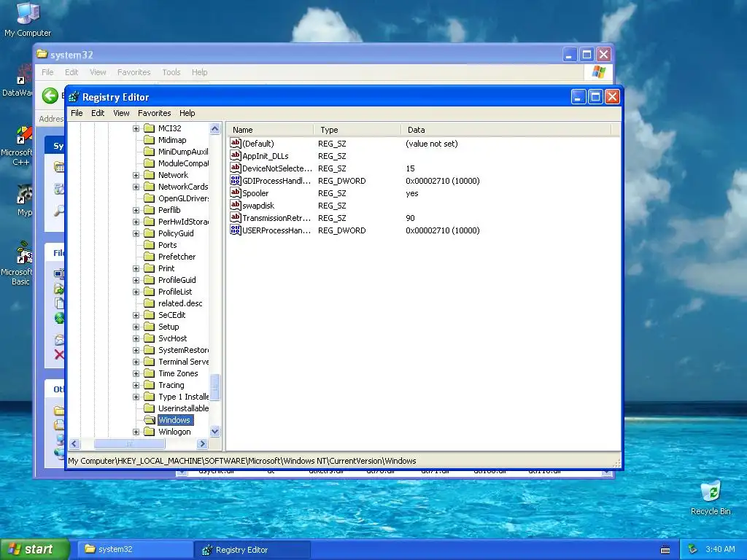Open the Registry Editor Edit menu

click(98, 113)
